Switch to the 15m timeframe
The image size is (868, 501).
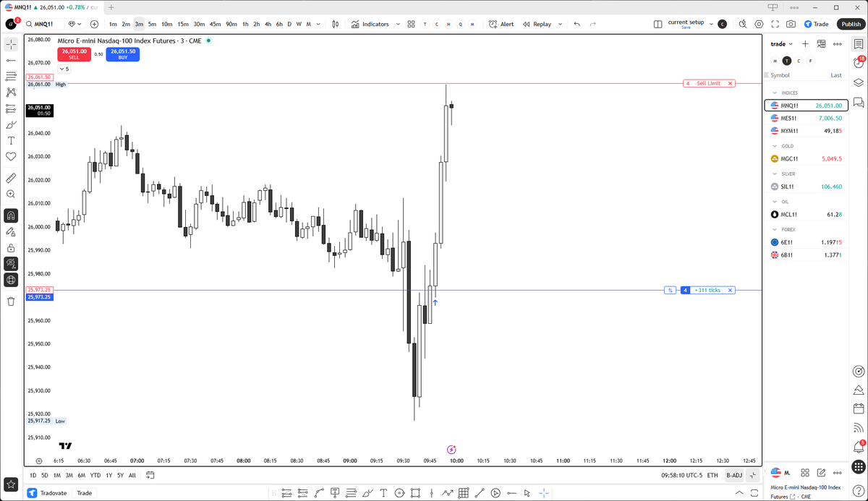pyautogui.click(x=183, y=24)
